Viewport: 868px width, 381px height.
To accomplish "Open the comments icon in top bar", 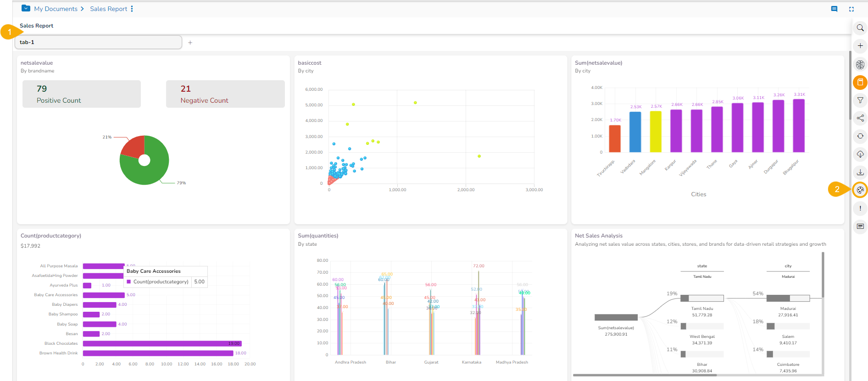I will (834, 9).
